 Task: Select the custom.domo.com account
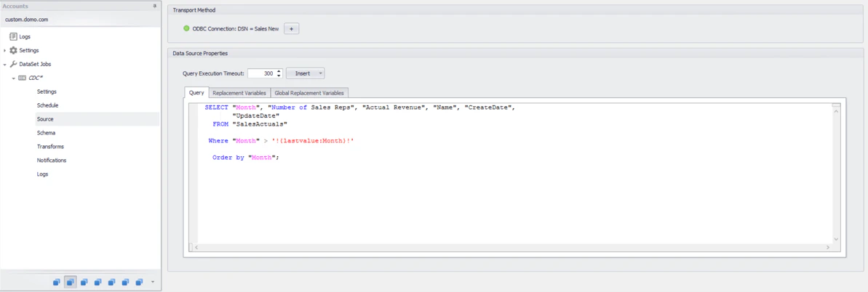click(x=28, y=20)
